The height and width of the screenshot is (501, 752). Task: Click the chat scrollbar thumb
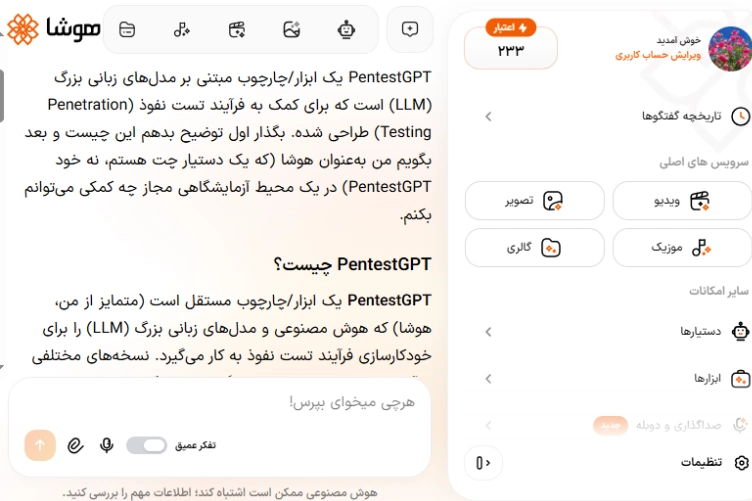point(1,95)
